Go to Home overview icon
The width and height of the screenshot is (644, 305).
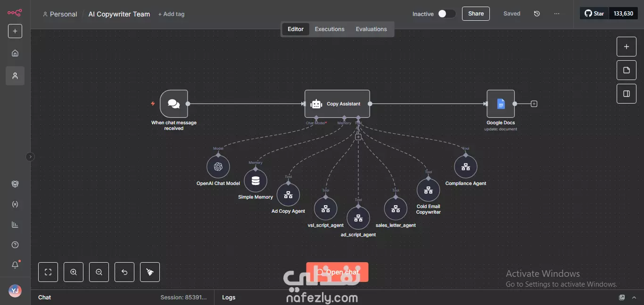[15, 53]
